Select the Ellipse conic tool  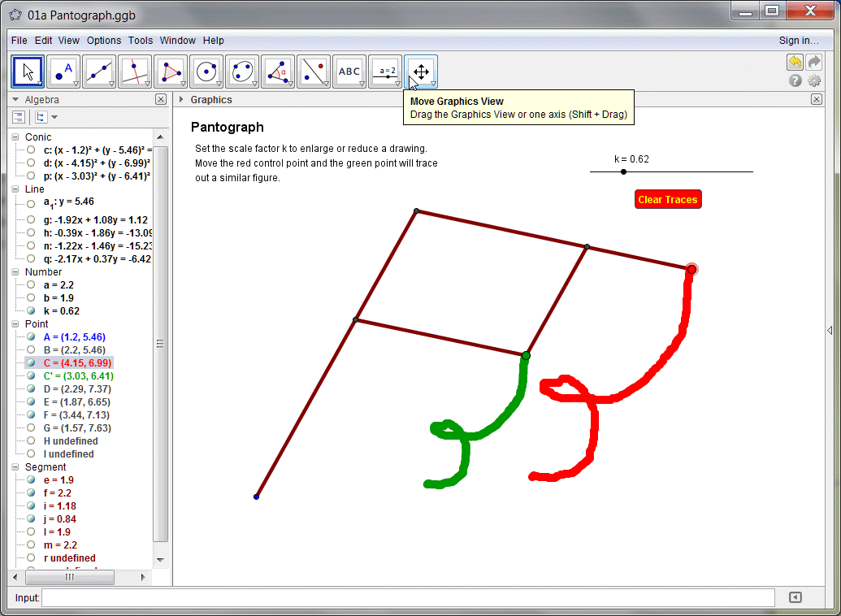242,72
